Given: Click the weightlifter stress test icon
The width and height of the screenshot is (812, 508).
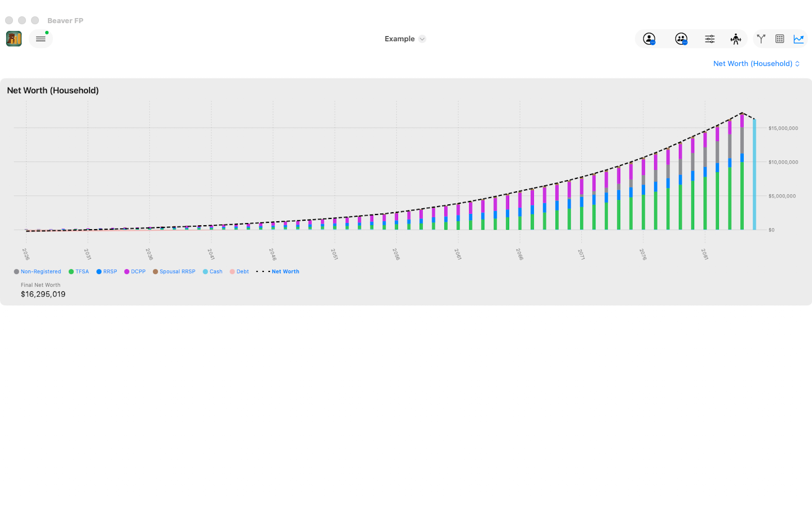Looking at the screenshot, I should (x=735, y=39).
